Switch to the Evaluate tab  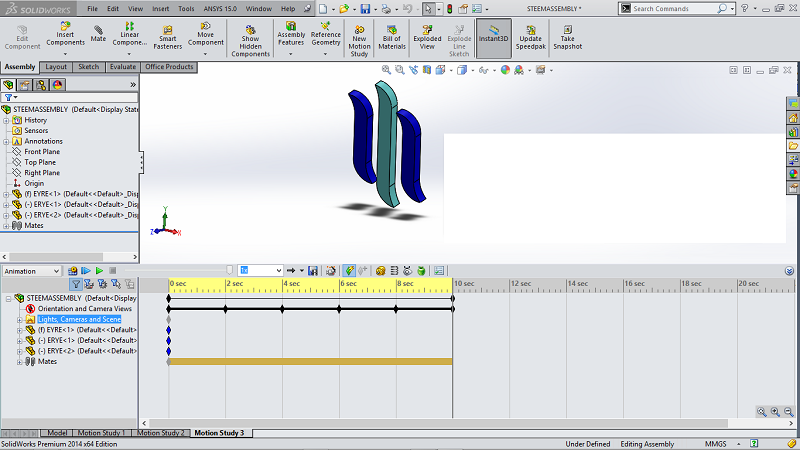click(x=123, y=67)
